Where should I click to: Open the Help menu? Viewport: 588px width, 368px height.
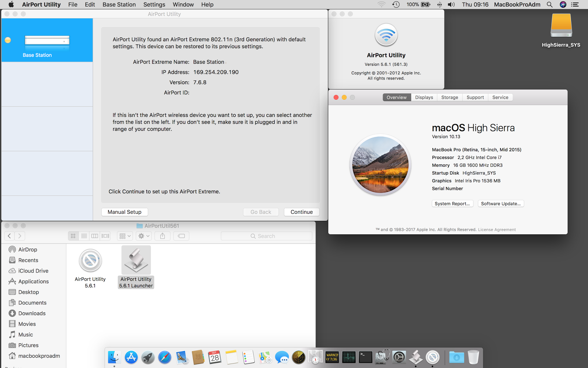[207, 4]
